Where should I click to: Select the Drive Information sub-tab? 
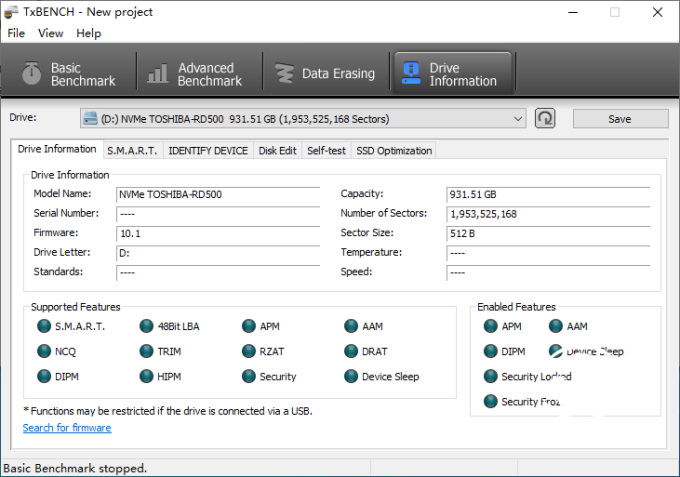coord(57,149)
